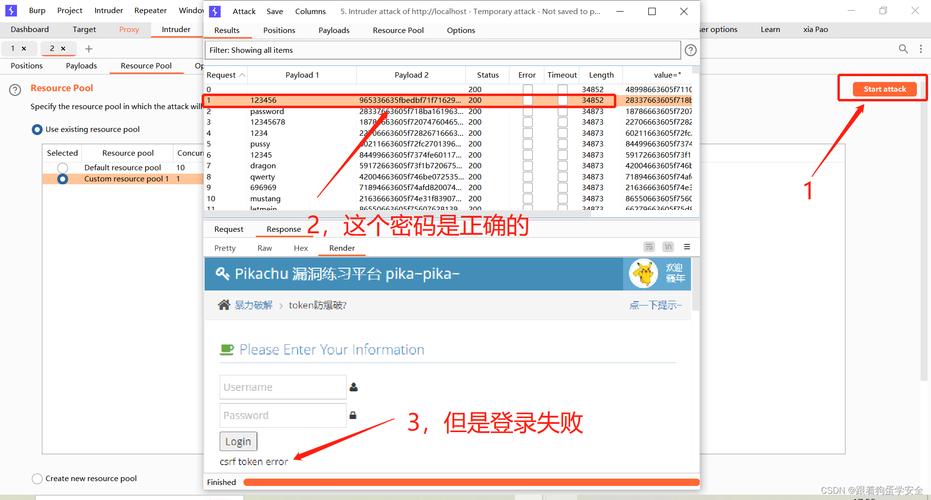
Task: Open the Columns menu
Action: coord(311,11)
